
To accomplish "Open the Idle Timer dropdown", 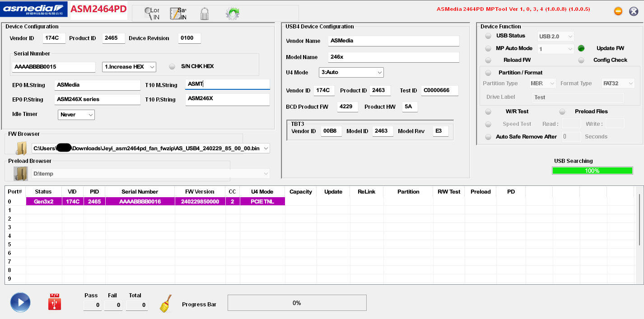I will (x=76, y=115).
